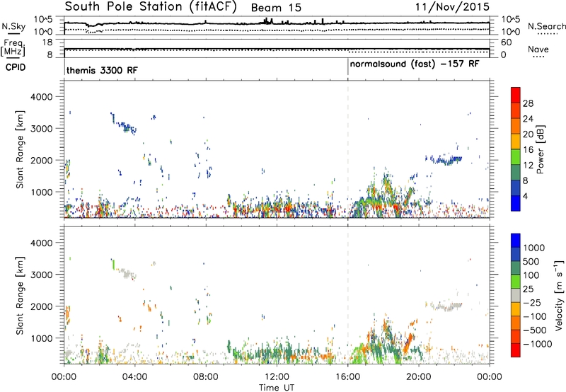566x392 pixels.
Task: Click the "1000" range tick in velocity panel
Action: 41,338
